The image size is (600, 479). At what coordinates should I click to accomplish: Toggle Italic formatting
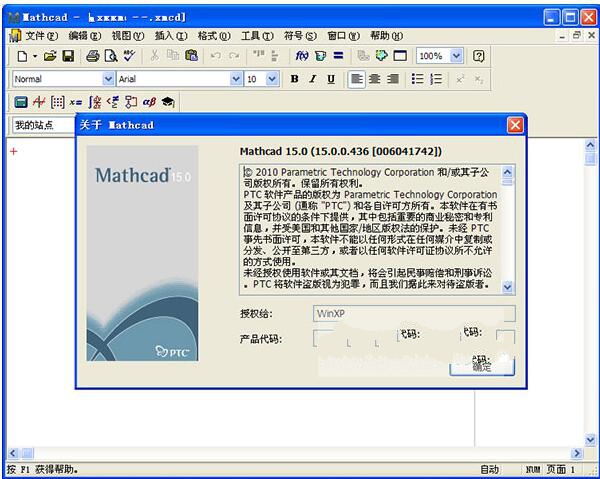[x=313, y=79]
